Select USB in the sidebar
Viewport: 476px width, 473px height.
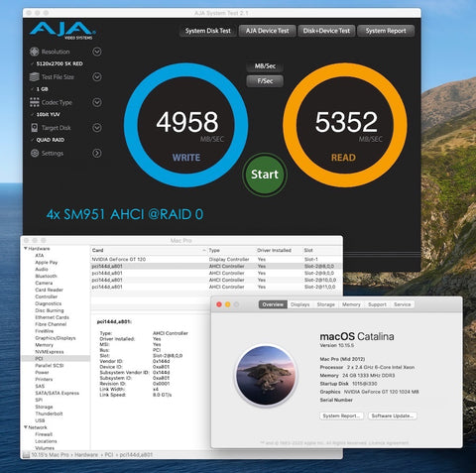[x=40, y=420]
